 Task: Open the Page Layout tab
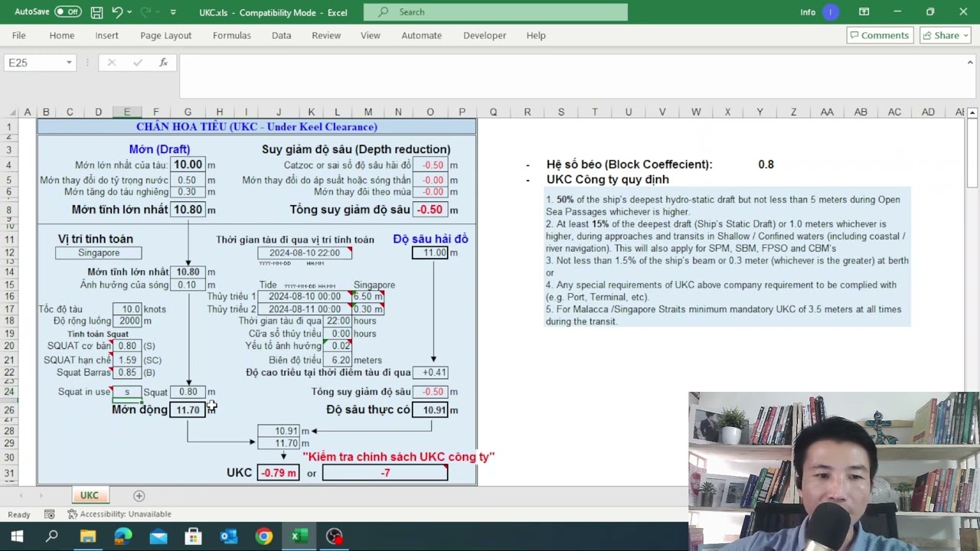[x=166, y=35]
